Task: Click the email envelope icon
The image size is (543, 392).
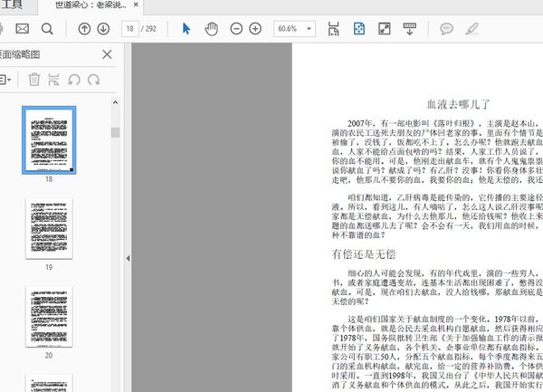Action: [x=22, y=28]
